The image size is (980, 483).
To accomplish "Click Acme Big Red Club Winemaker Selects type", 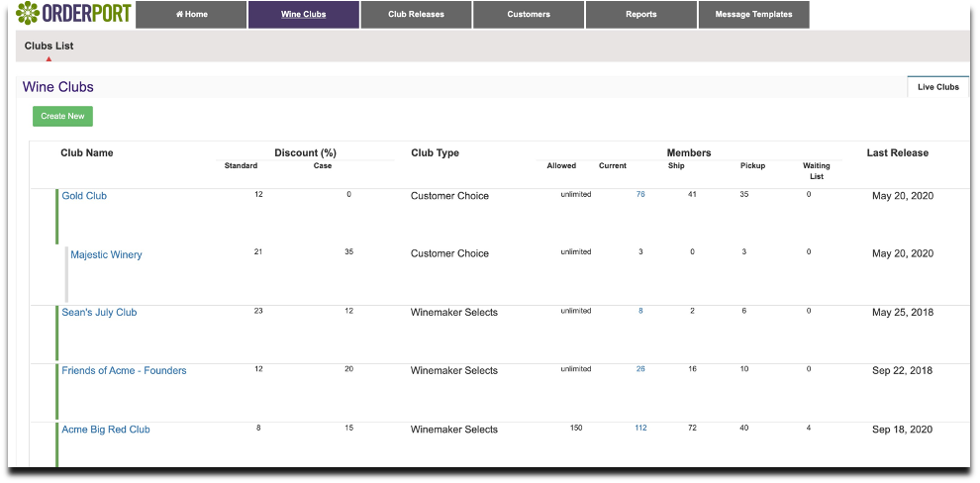I will pos(453,430).
